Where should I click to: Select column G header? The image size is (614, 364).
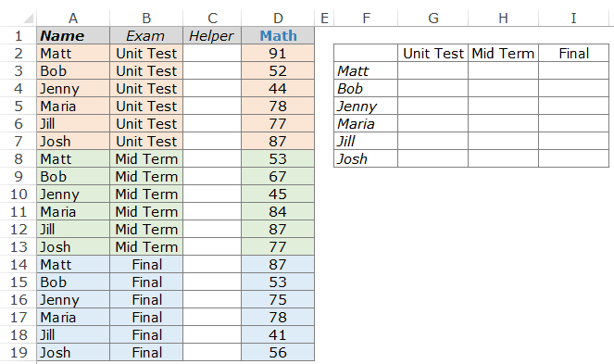(x=433, y=18)
